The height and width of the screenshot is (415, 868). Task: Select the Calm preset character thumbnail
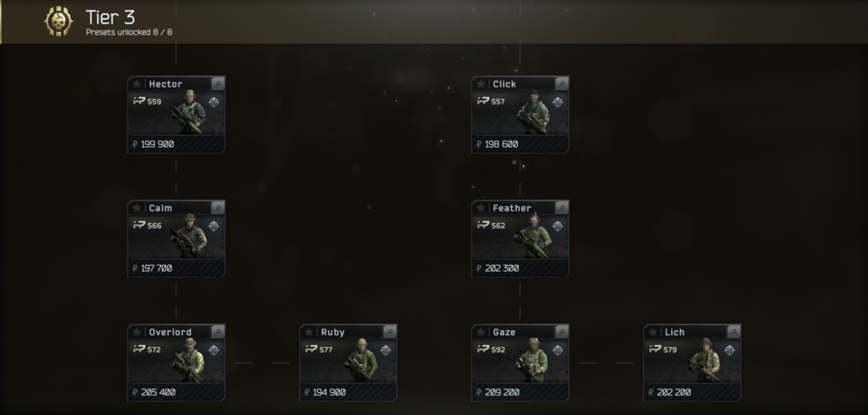(x=190, y=235)
